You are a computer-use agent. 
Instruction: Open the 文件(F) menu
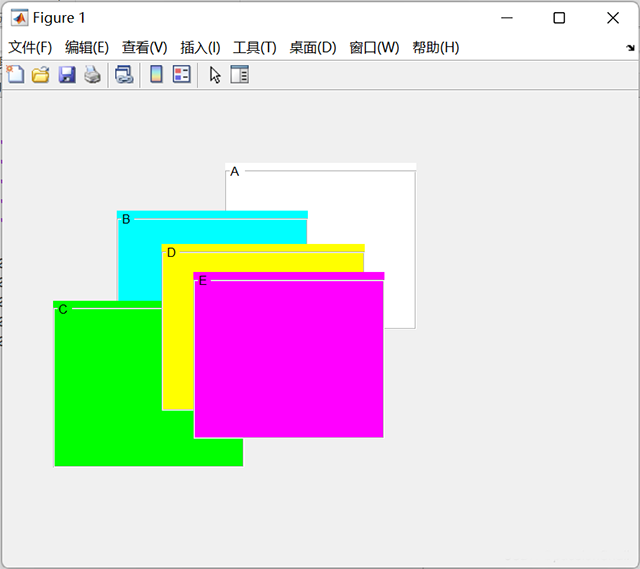pos(30,48)
